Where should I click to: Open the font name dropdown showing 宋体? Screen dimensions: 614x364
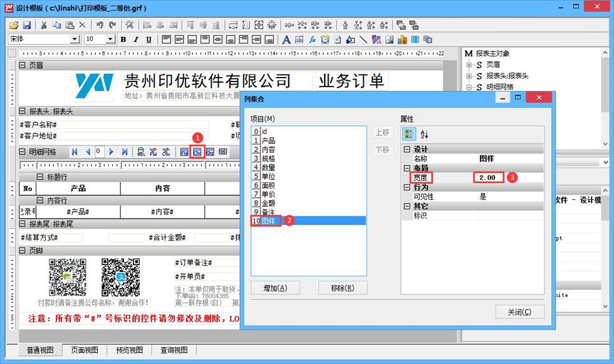coord(75,39)
